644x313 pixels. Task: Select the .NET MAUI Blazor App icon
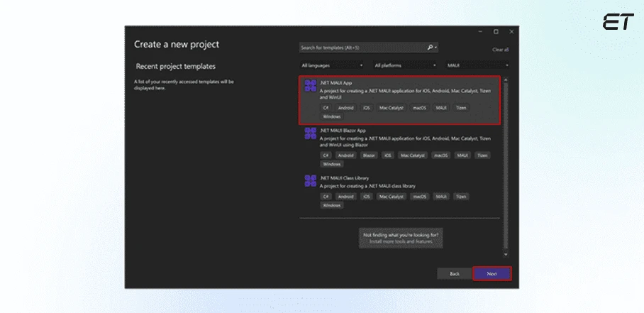coord(311,133)
